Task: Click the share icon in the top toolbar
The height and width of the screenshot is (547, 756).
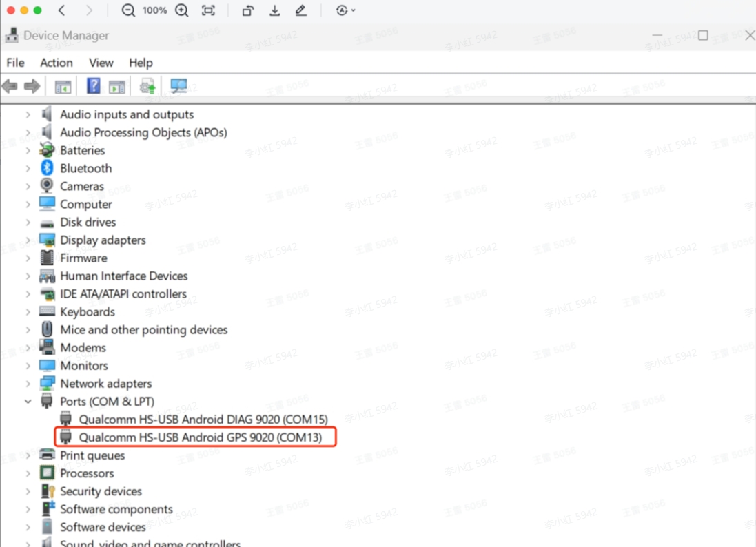Action: (x=247, y=10)
